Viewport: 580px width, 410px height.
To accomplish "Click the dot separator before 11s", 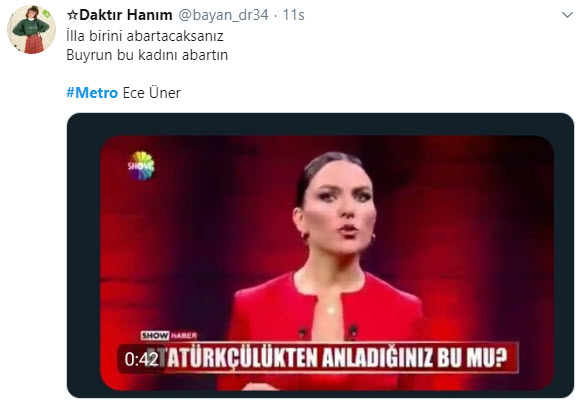I will (276, 16).
